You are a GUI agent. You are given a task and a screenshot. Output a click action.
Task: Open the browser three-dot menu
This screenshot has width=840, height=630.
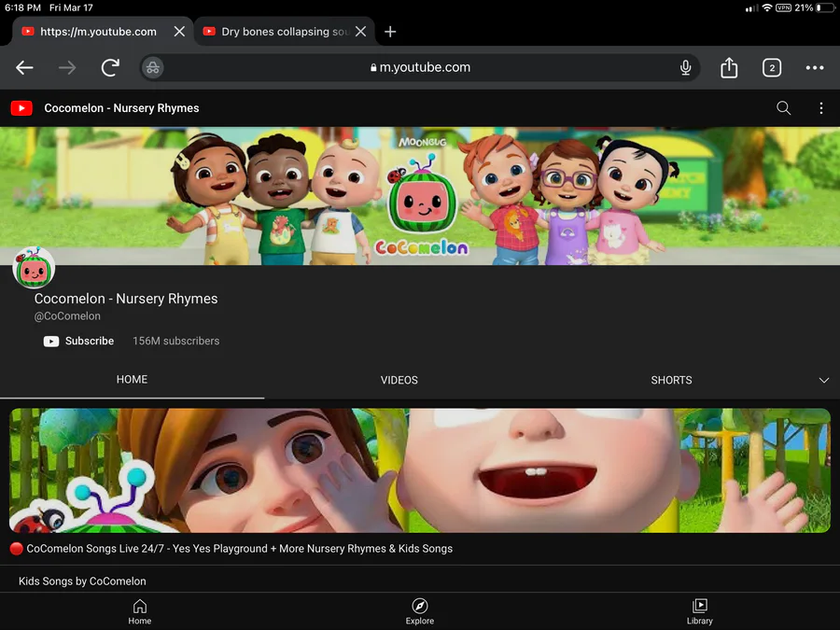pos(814,67)
